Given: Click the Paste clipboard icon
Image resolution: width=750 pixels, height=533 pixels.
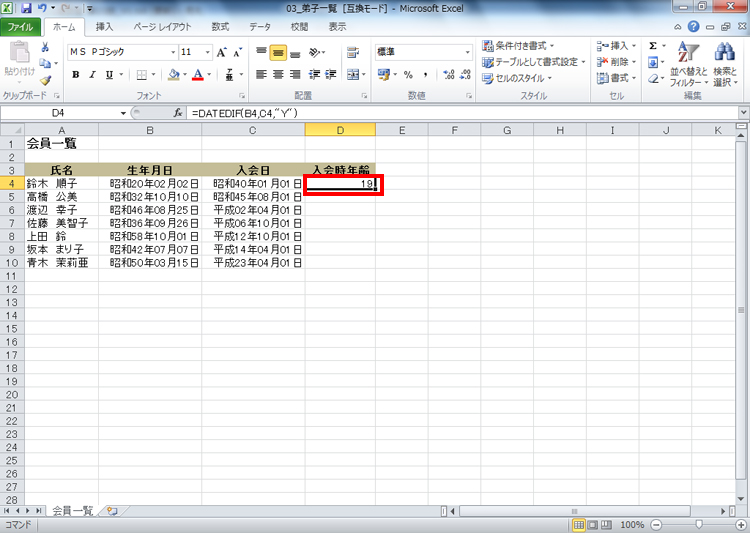Looking at the screenshot, I should point(20,52).
